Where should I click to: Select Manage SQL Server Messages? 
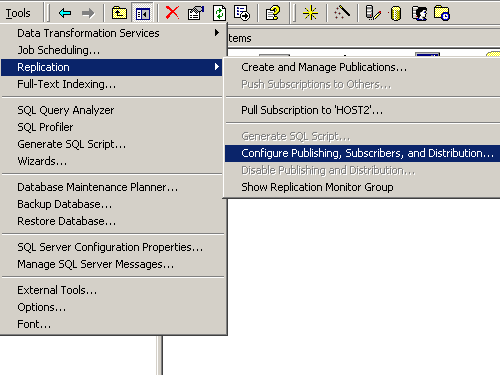pyautogui.click(x=112, y=264)
